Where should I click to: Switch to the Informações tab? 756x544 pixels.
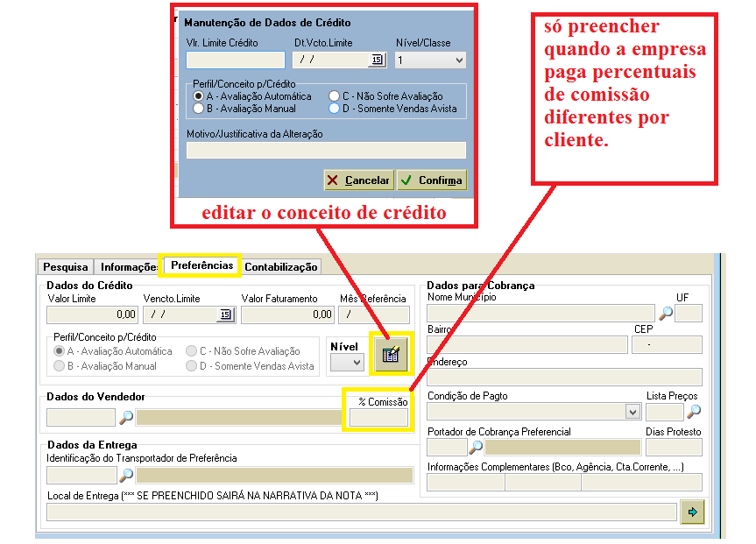click(128, 266)
